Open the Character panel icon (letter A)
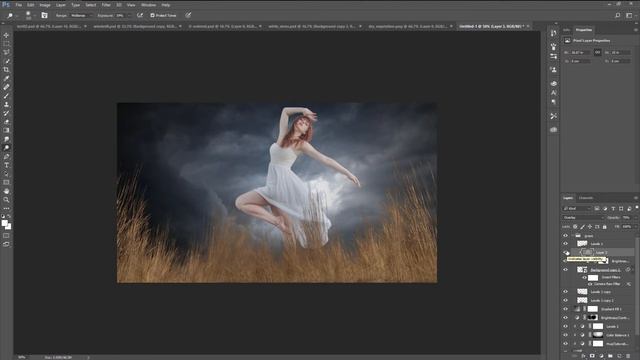This screenshot has height=360, width=640. click(x=553, y=93)
